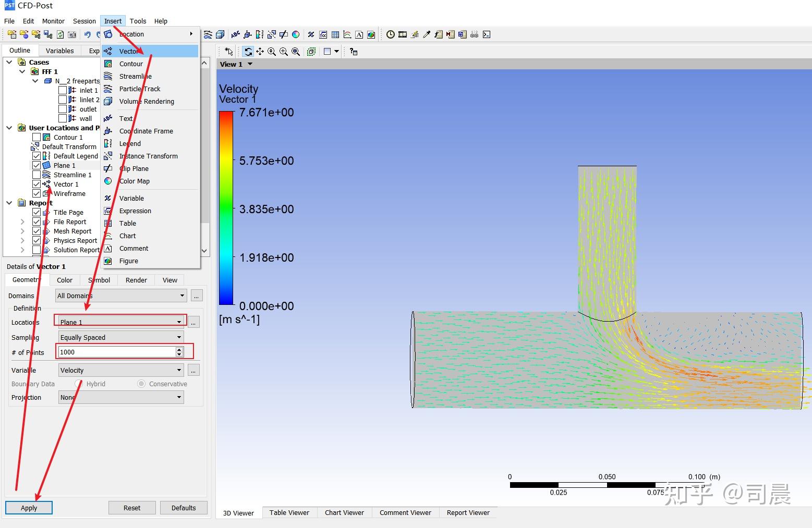The width and height of the screenshot is (812, 528).
Task: Click the ABC Text toolbar icon
Action: [x=236, y=35]
